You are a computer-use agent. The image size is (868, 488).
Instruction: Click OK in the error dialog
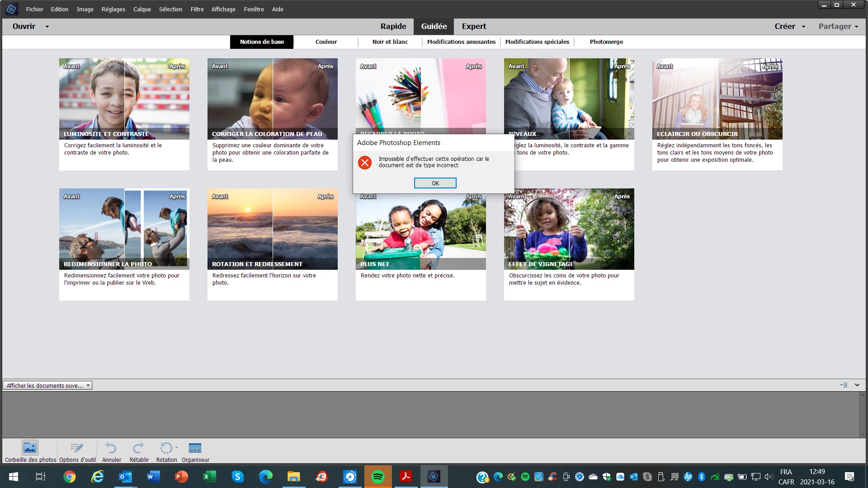(435, 183)
